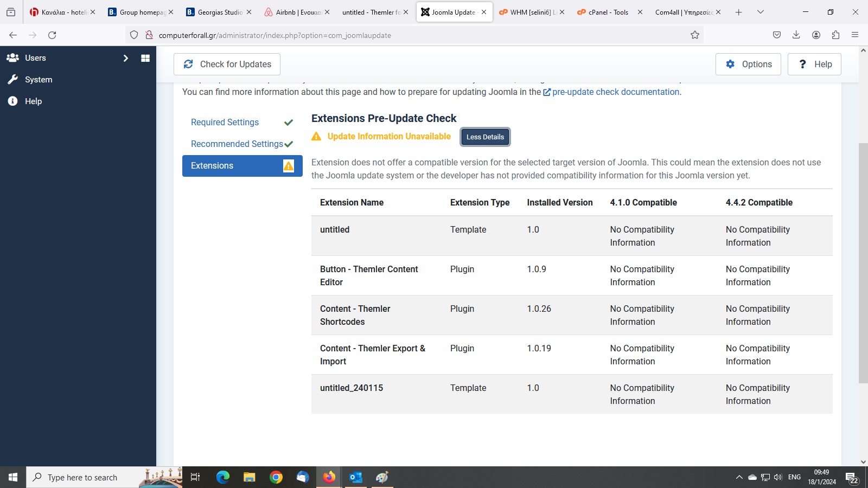Click the Help info circle icon
The height and width of the screenshot is (488, 868).
13,101
